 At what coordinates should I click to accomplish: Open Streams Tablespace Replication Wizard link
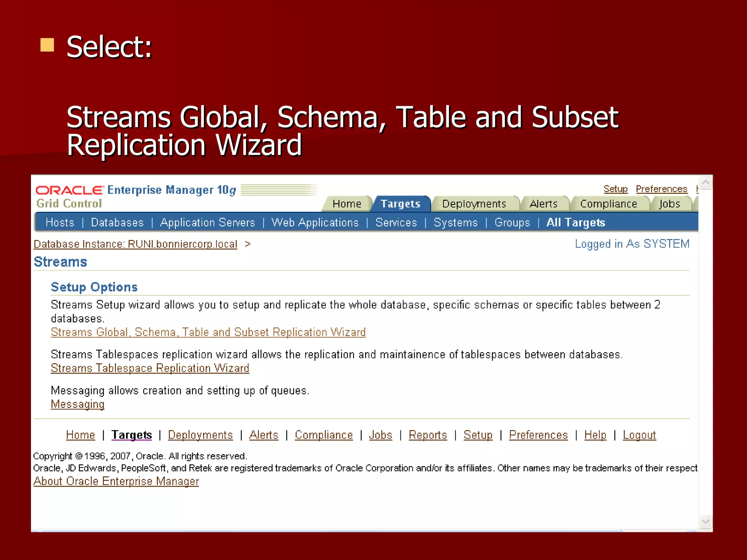click(x=150, y=368)
